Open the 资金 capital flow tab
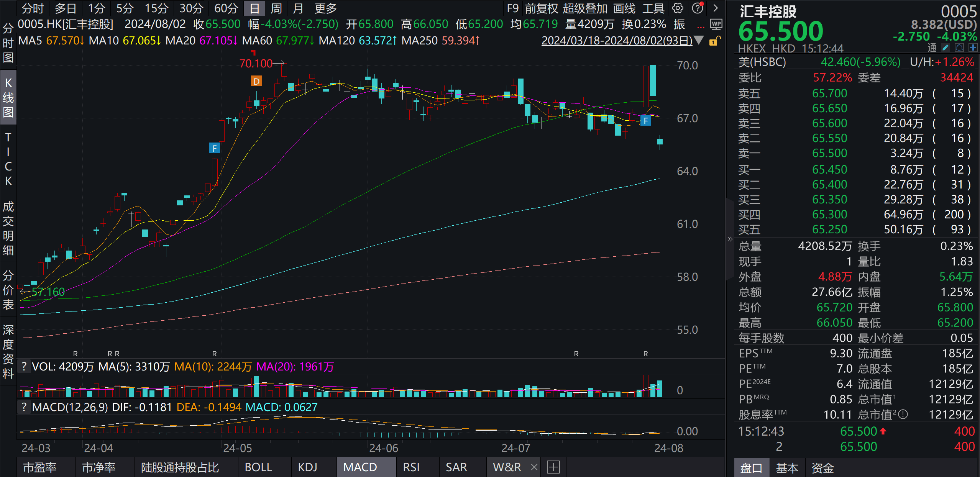This screenshot has width=980, height=477. [822, 468]
